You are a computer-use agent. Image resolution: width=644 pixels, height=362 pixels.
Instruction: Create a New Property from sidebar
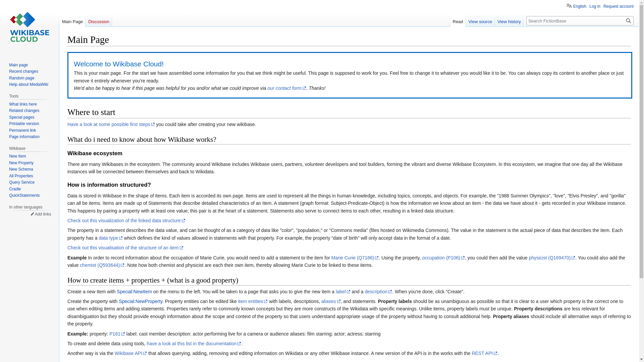click(x=21, y=163)
